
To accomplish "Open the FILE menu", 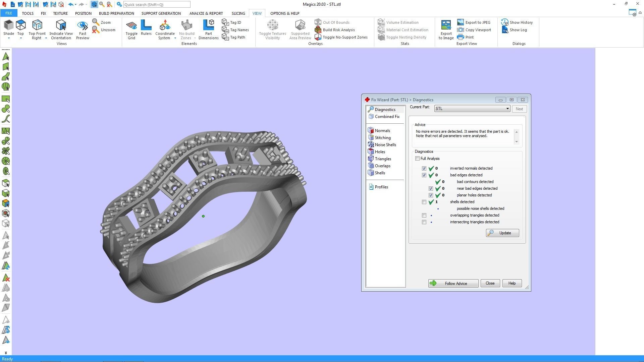I will pos(9,13).
